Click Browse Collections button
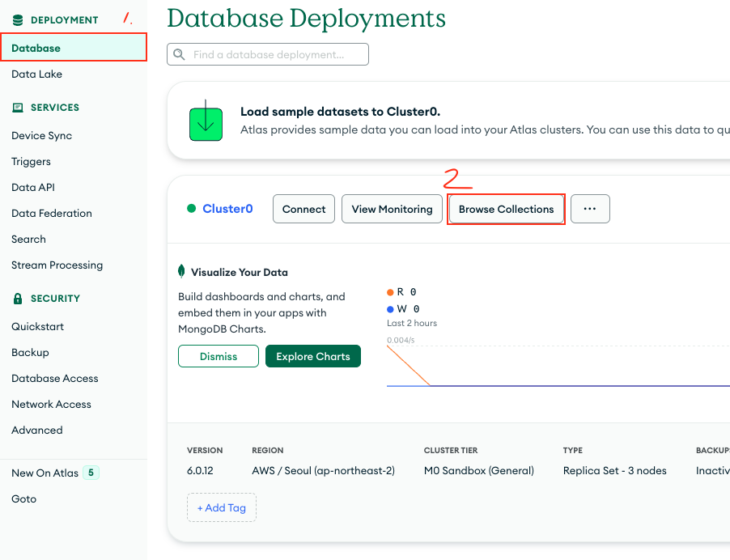This screenshot has width=730, height=560. coord(506,209)
